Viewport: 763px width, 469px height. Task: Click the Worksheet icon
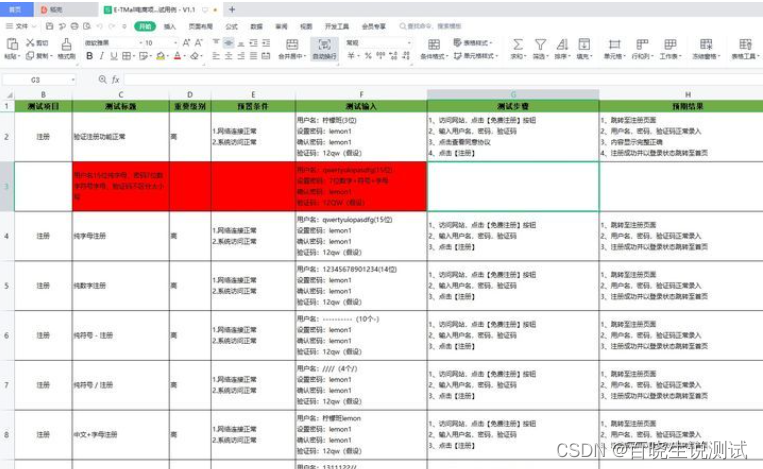670,44
